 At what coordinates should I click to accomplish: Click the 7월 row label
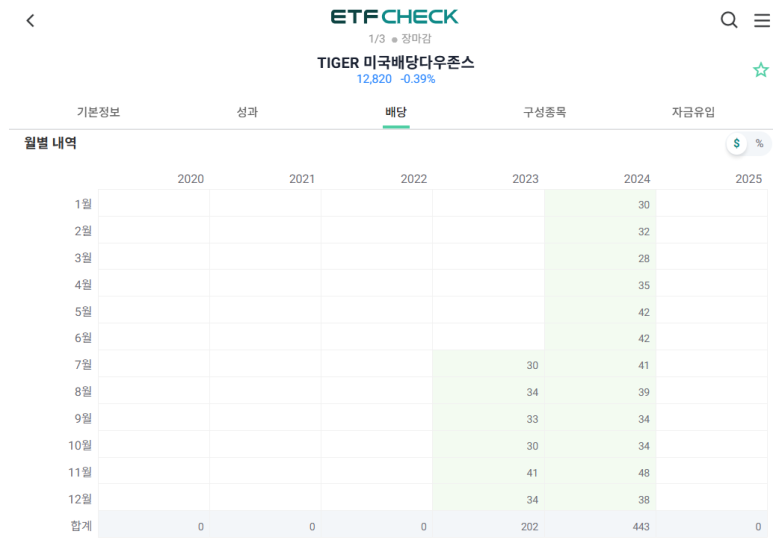pyautogui.click(x=83, y=365)
